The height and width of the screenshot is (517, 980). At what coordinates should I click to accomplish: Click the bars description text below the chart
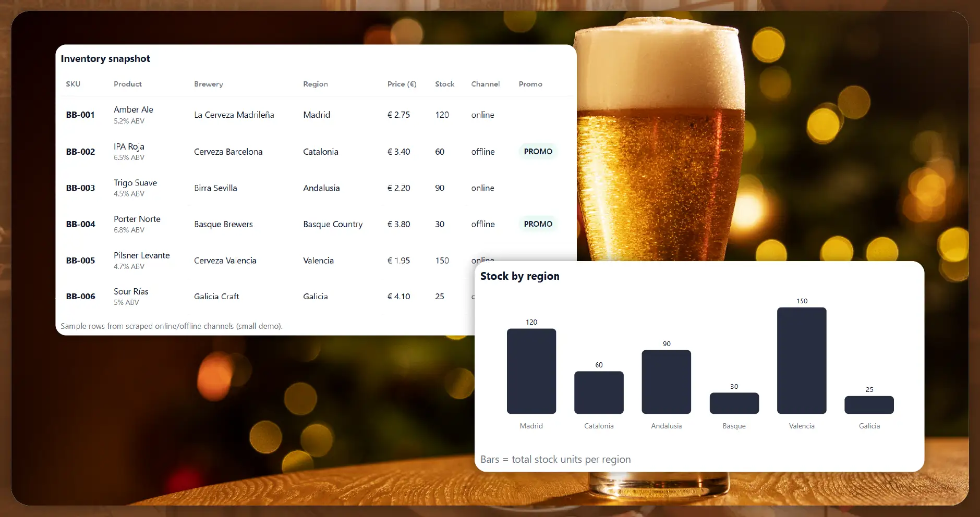[x=555, y=459]
